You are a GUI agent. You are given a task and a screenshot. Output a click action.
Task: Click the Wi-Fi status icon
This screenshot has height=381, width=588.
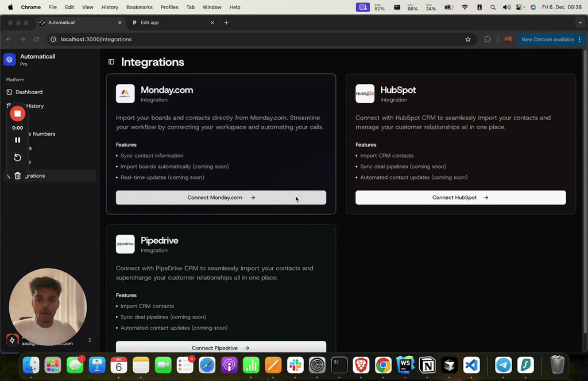465,7
